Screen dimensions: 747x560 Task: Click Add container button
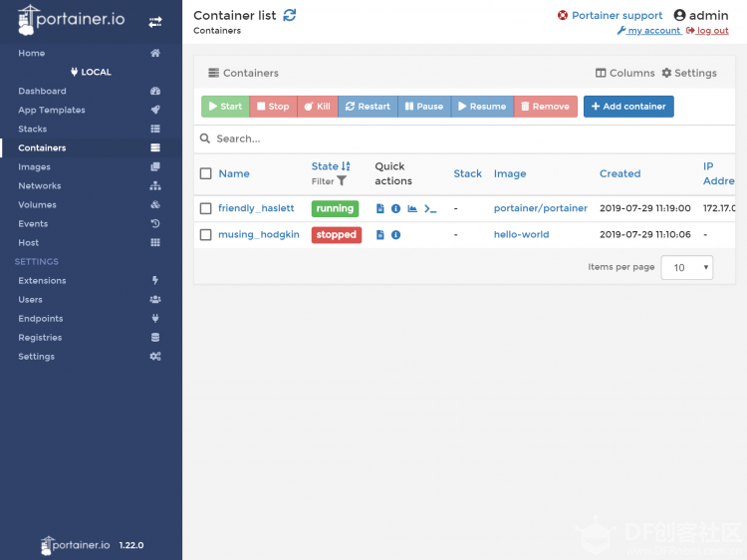click(x=628, y=107)
